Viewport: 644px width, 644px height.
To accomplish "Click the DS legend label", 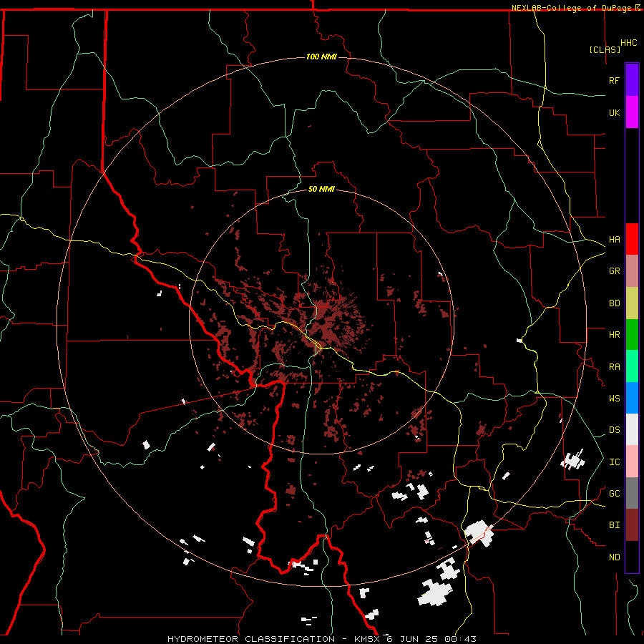I will pyautogui.click(x=614, y=430).
